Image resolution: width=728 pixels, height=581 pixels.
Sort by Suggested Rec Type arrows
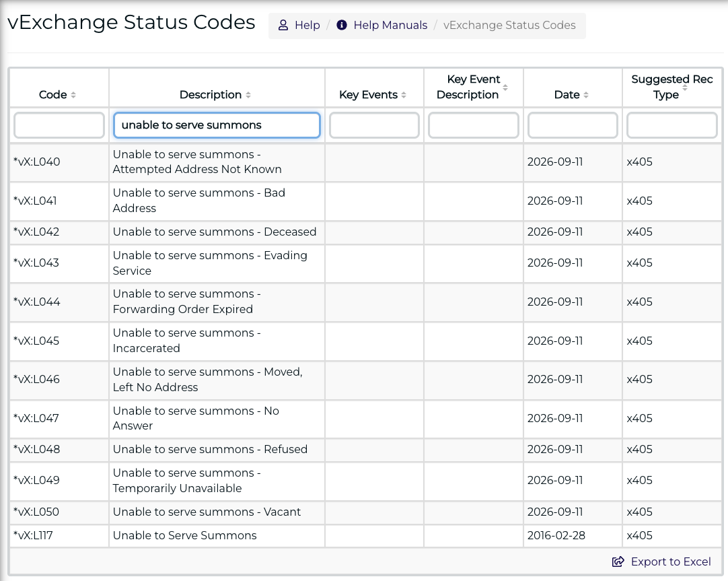pos(685,88)
